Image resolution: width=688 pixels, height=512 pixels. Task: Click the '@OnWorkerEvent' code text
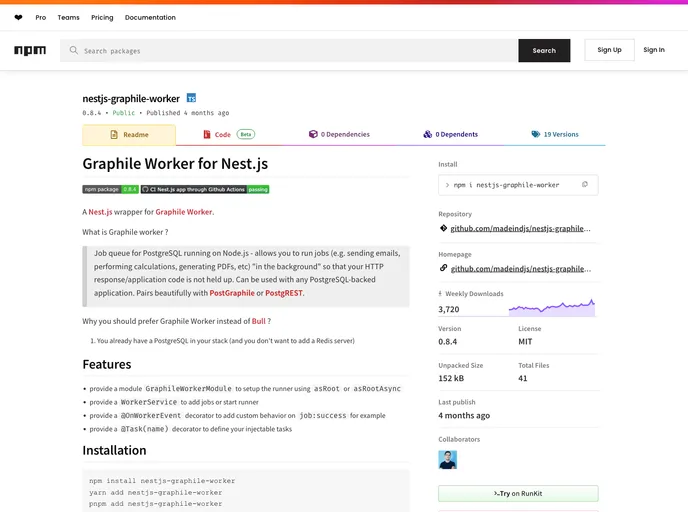click(x=150, y=415)
